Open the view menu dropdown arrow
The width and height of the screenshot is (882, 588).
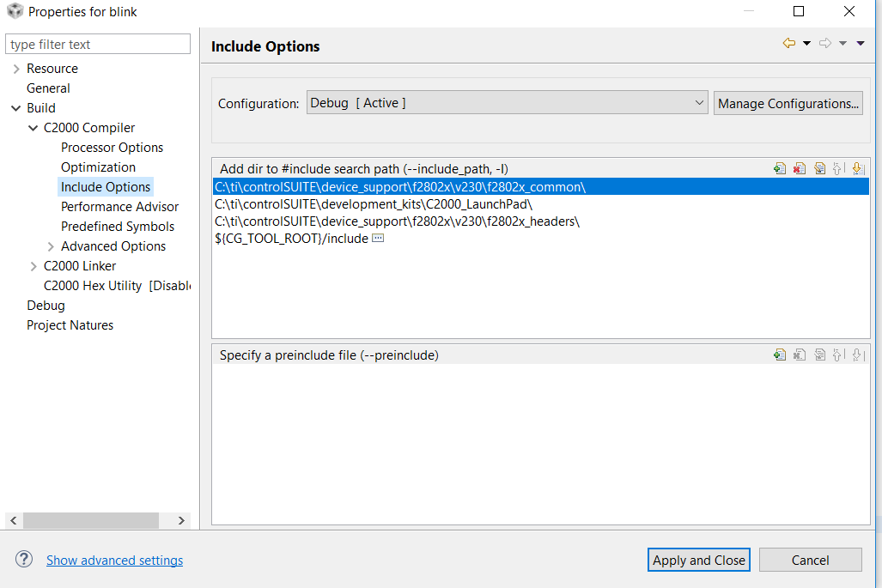click(861, 44)
